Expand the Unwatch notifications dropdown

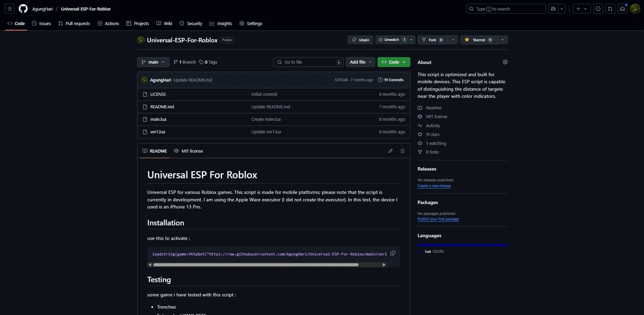point(411,40)
